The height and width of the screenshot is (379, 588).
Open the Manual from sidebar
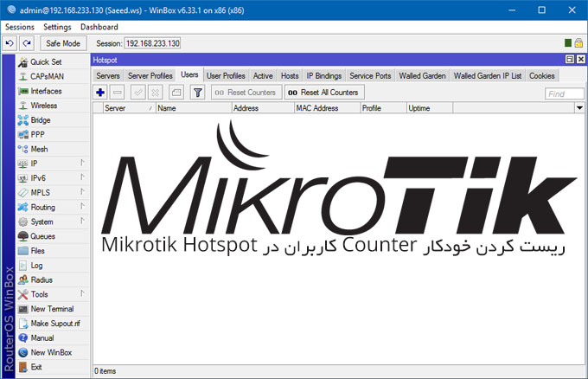click(x=53, y=338)
